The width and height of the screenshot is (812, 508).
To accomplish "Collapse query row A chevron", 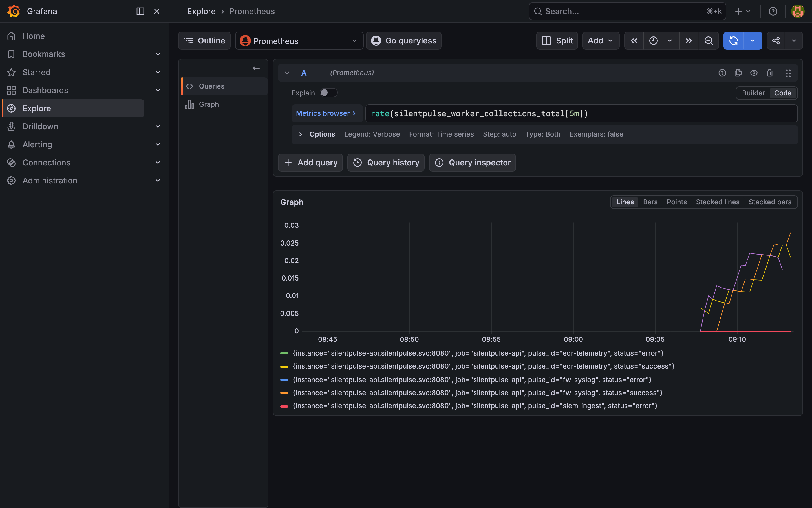I will (x=287, y=73).
